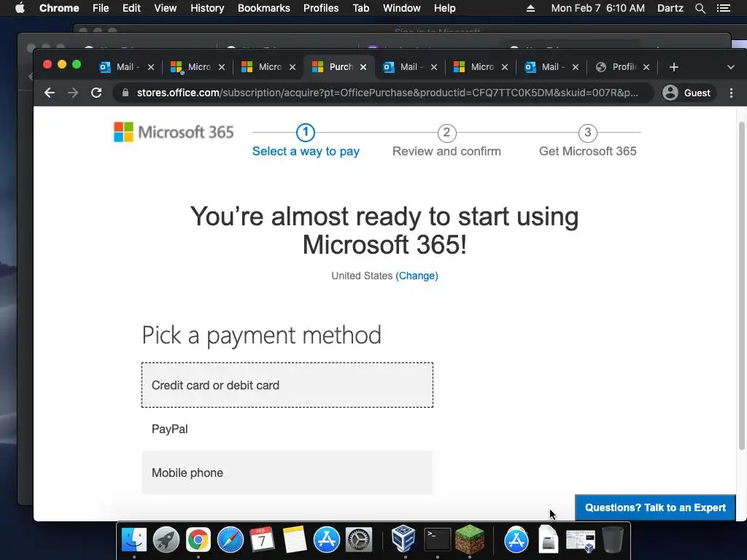Choose Mobile phone payment method

(x=287, y=472)
